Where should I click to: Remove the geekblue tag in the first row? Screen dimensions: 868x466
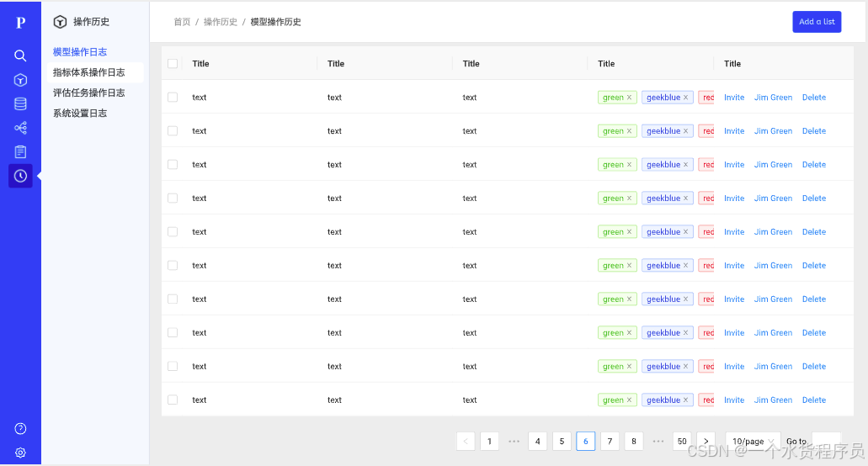pos(686,98)
